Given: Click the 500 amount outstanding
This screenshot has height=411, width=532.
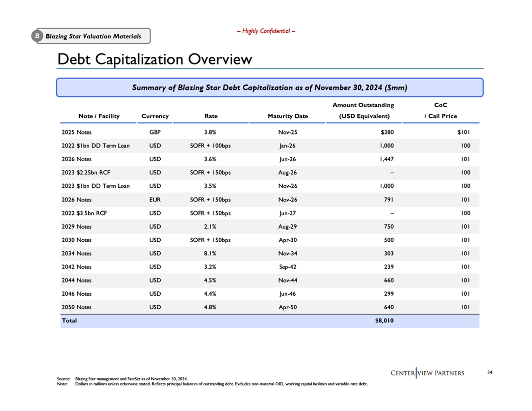Looking at the screenshot, I should click(389, 240).
